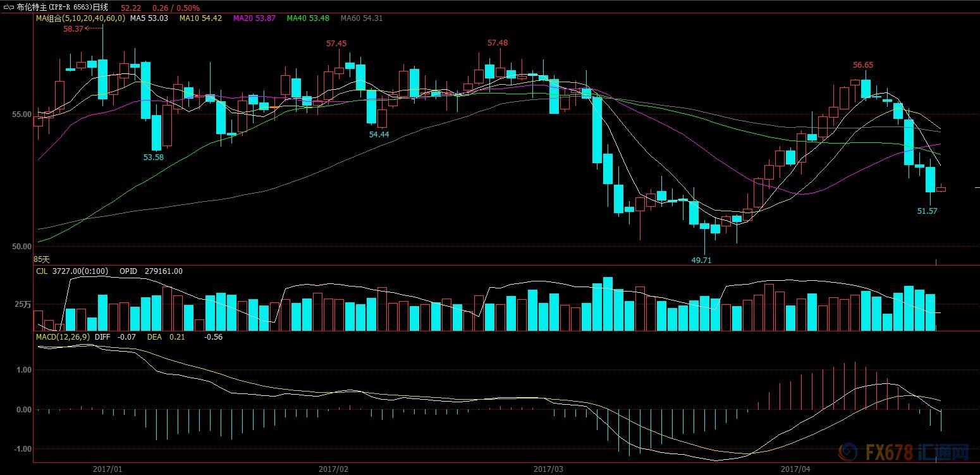Select the MA20 53.87 legend

click(254, 18)
